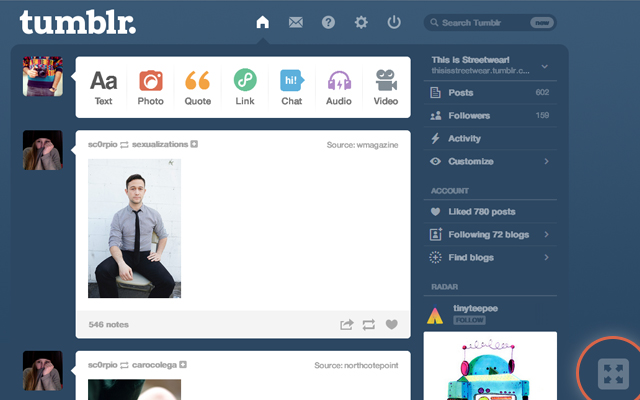The width and height of the screenshot is (640, 400).
Task: Like the 546 notes post
Action: tap(391, 324)
